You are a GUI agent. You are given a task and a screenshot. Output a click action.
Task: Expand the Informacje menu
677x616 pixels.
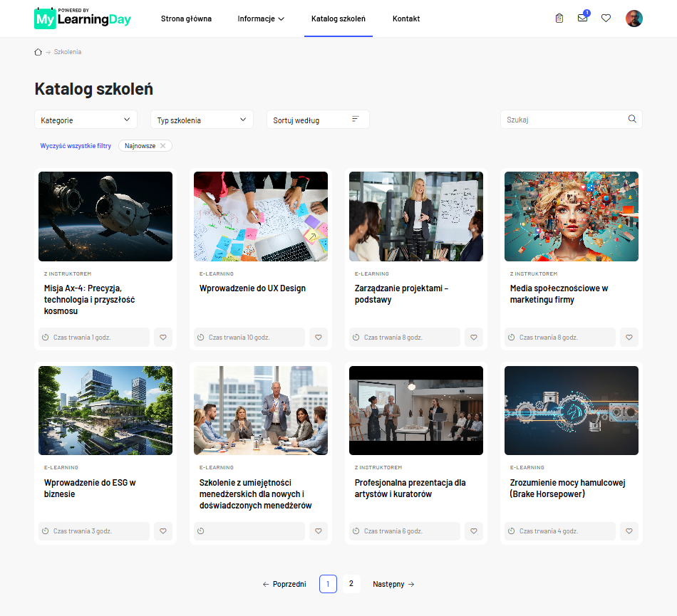[261, 19]
